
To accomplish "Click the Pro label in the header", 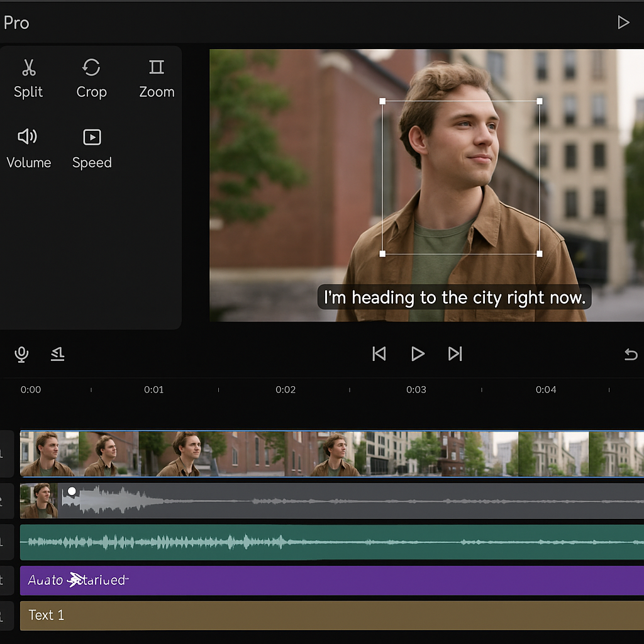I will pos(16,23).
